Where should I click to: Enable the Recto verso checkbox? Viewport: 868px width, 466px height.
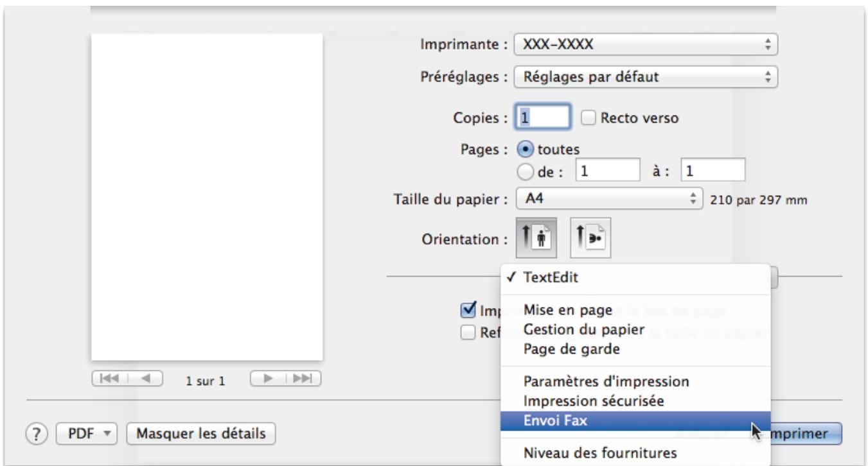588,117
